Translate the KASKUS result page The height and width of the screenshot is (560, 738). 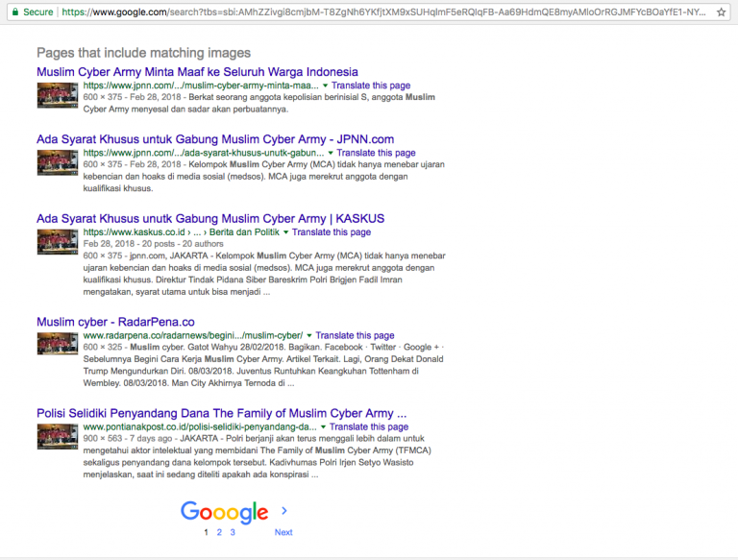click(332, 232)
